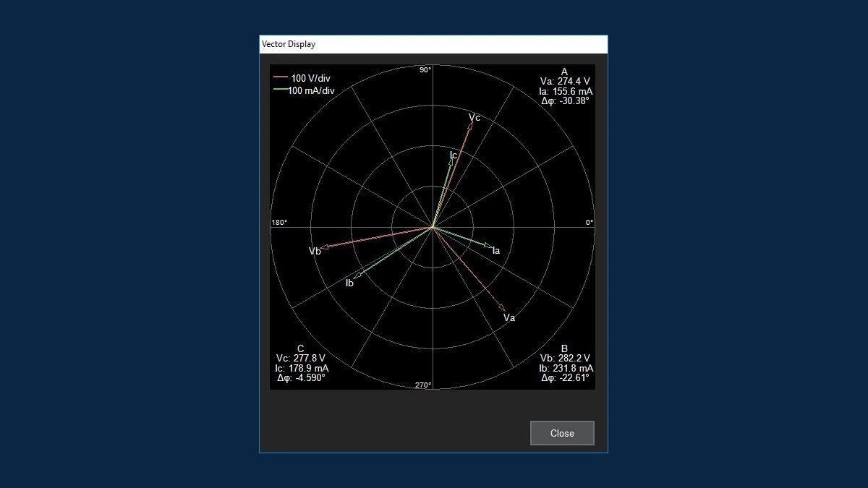Click the Ia vector label
The height and width of the screenshot is (488, 868).
[x=496, y=251]
